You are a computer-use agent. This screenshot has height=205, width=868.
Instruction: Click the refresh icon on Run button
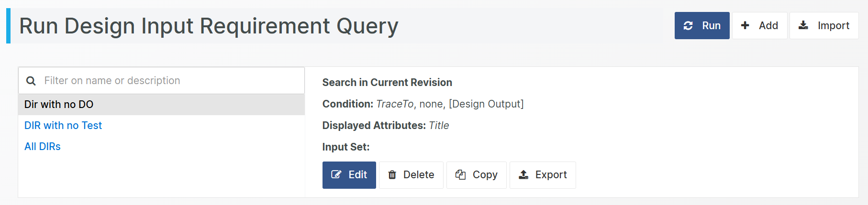[688, 26]
